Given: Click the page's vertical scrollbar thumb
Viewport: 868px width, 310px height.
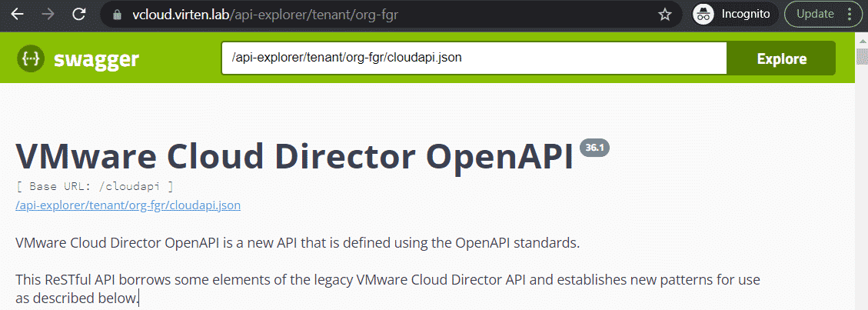Looking at the screenshot, I should click(863, 58).
